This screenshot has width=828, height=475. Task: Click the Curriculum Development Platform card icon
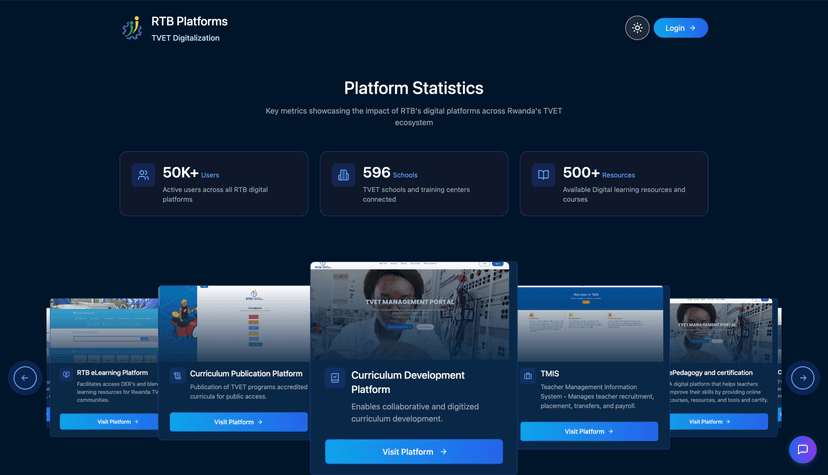tap(335, 378)
